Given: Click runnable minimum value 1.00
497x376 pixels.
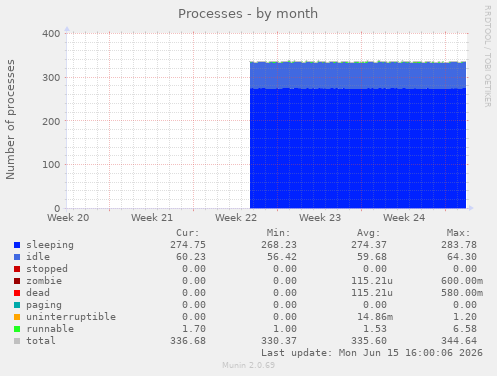Looking at the screenshot, I should (285, 329).
